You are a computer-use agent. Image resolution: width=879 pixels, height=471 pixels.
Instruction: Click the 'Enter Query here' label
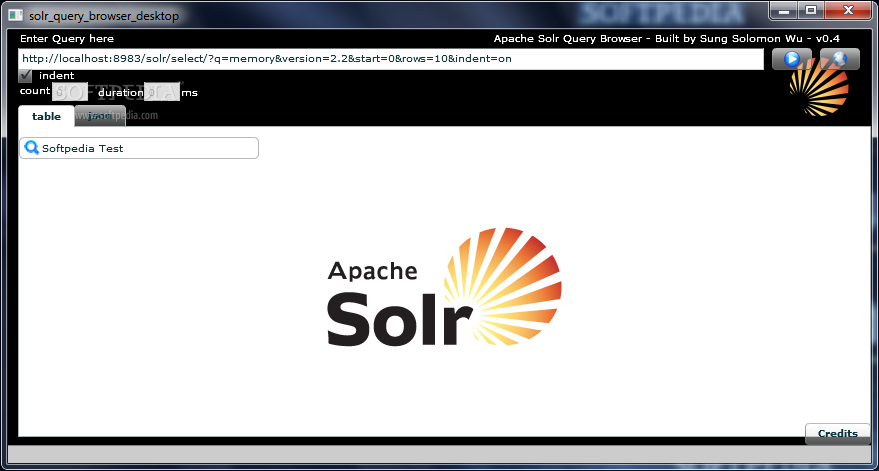click(x=67, y=39)
